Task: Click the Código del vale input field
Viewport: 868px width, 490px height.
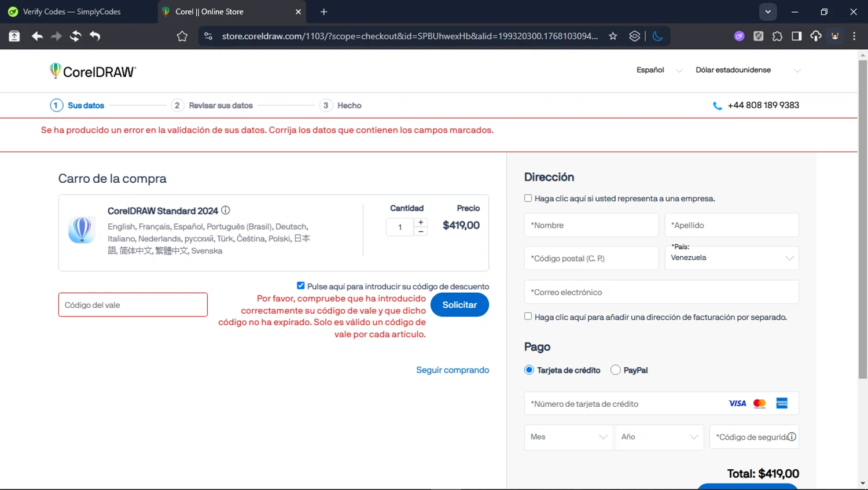Action: click(x=133, y=305)
